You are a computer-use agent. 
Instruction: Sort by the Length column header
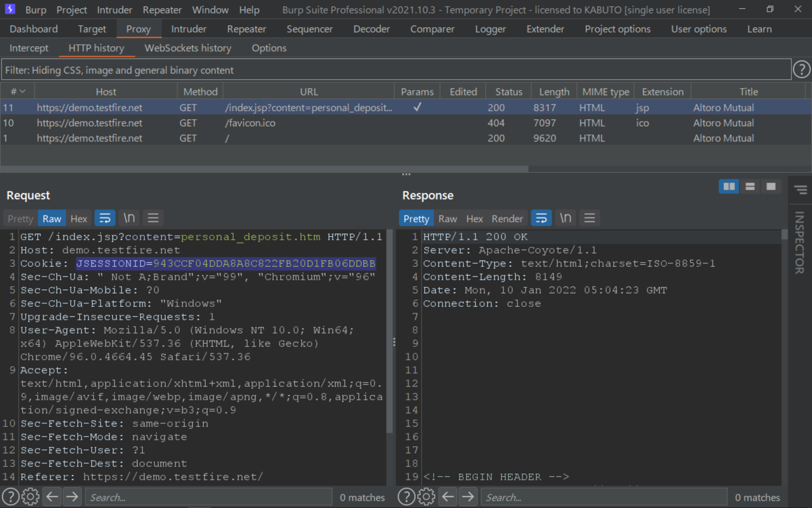[x=554, y=91]
